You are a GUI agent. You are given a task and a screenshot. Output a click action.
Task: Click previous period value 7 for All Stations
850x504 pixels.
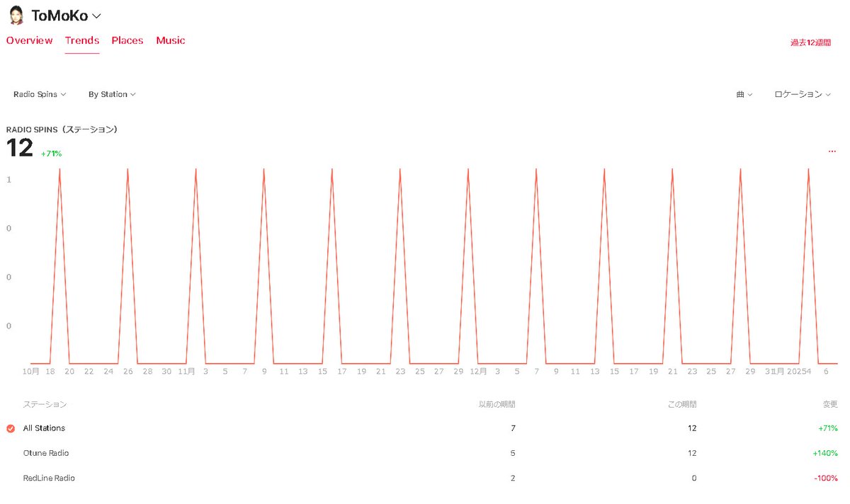pyautogui.click(x=513, y=428)
